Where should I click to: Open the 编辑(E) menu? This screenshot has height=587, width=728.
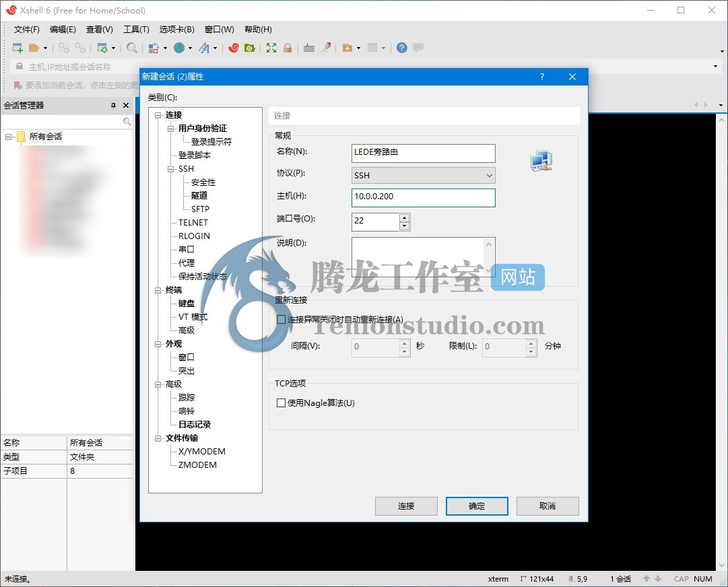point(63,29)
